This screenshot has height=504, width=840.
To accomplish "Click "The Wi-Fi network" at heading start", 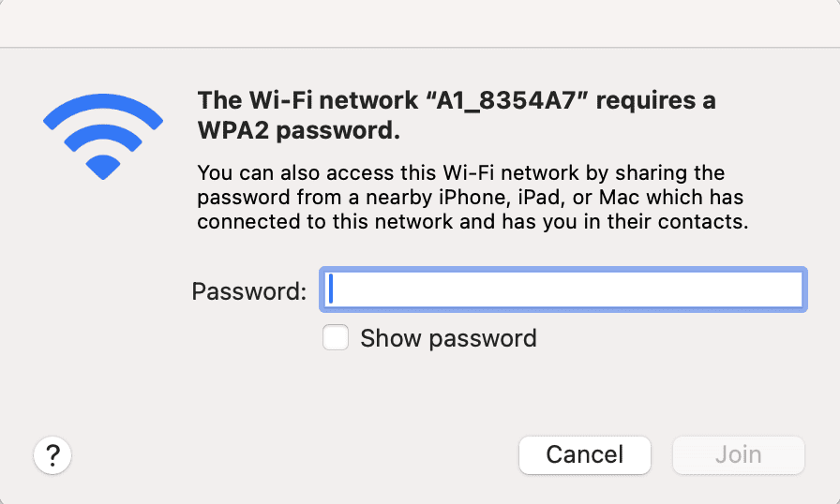I will 285,101.
